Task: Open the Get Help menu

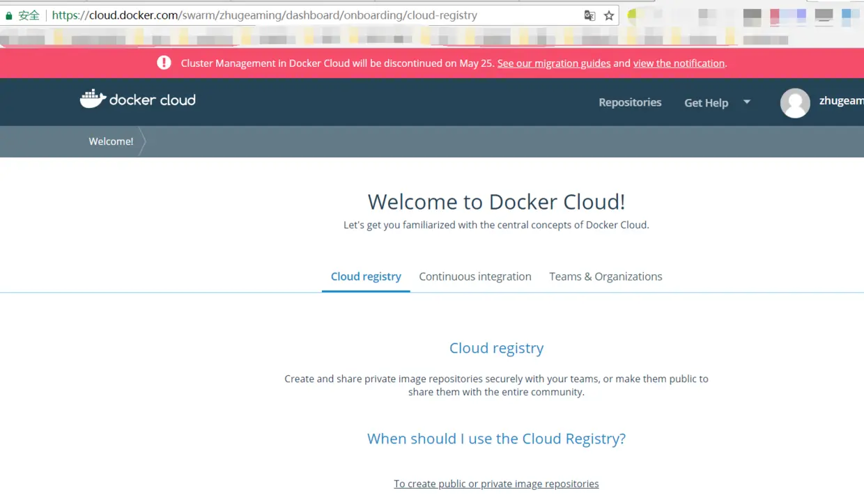Action: point(706,102)
